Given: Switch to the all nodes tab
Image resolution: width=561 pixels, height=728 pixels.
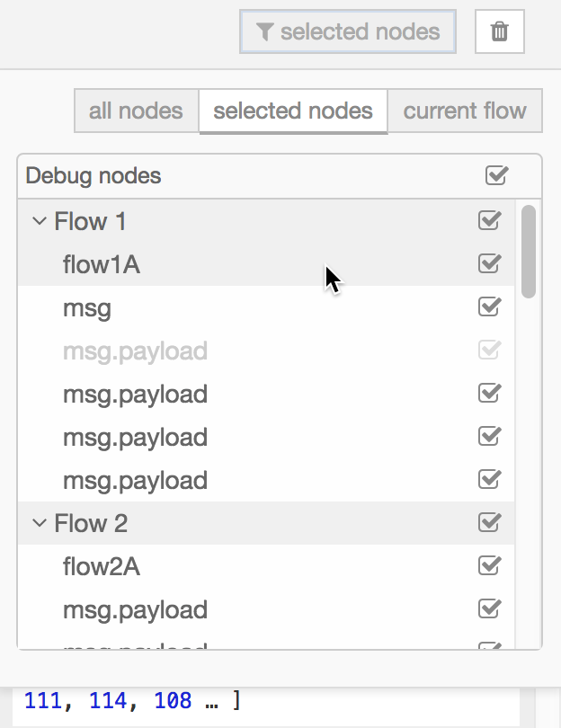Looking at the screenshot, I should pos(136,111).
